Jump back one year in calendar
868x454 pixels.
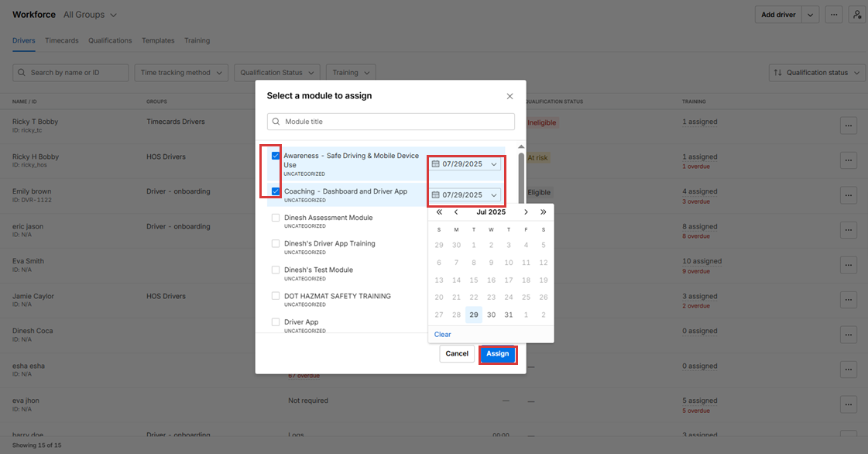tap(439, 212)
